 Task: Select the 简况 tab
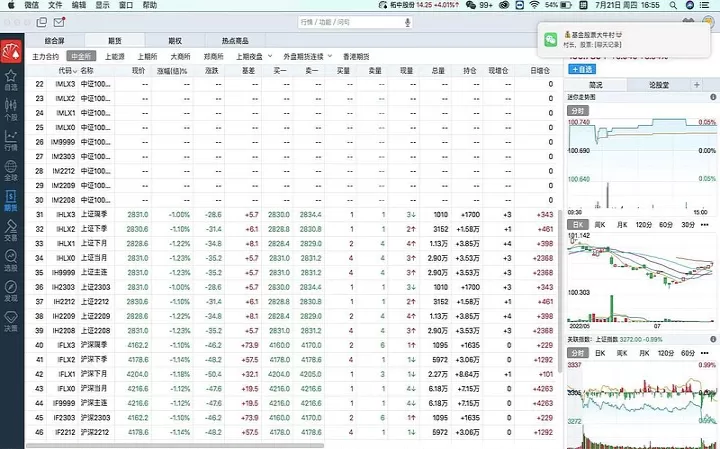click(x=596, y=85)
